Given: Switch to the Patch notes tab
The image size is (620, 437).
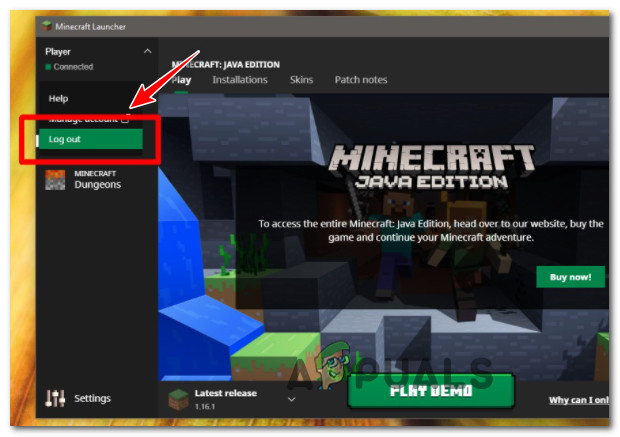Looking at the screenshot, I should 361,80.
